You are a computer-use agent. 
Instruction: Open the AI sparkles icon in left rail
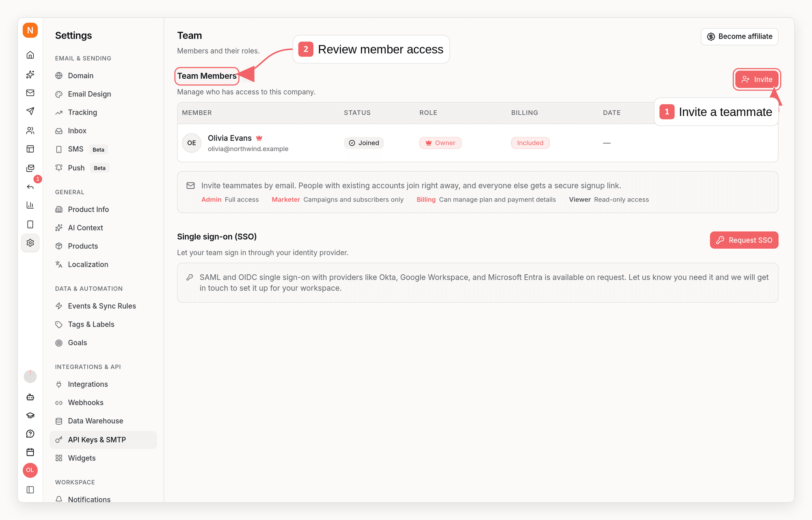pos(30,74)
